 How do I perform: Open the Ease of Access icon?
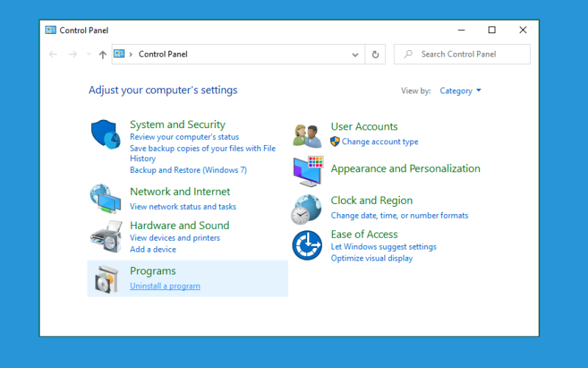[x=307, y=245]
